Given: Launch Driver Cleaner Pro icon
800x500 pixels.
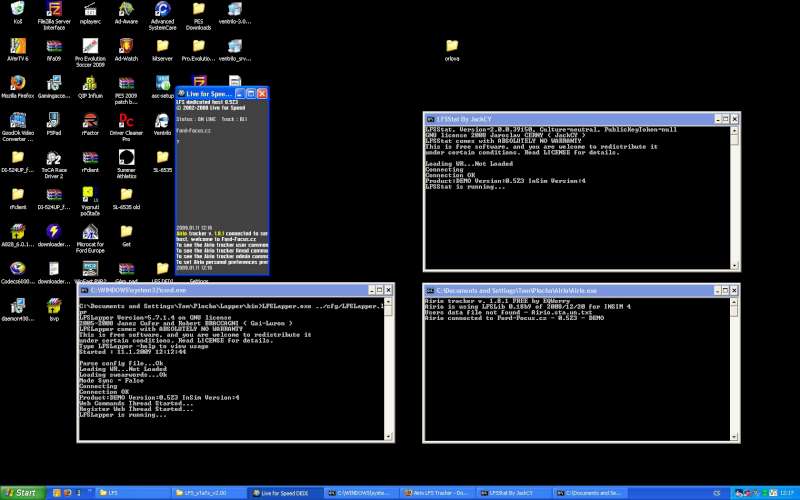Looking at the screenshot, I should (126, 120).
